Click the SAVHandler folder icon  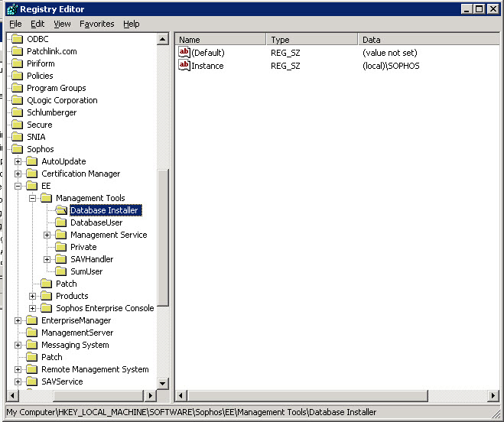60,259
